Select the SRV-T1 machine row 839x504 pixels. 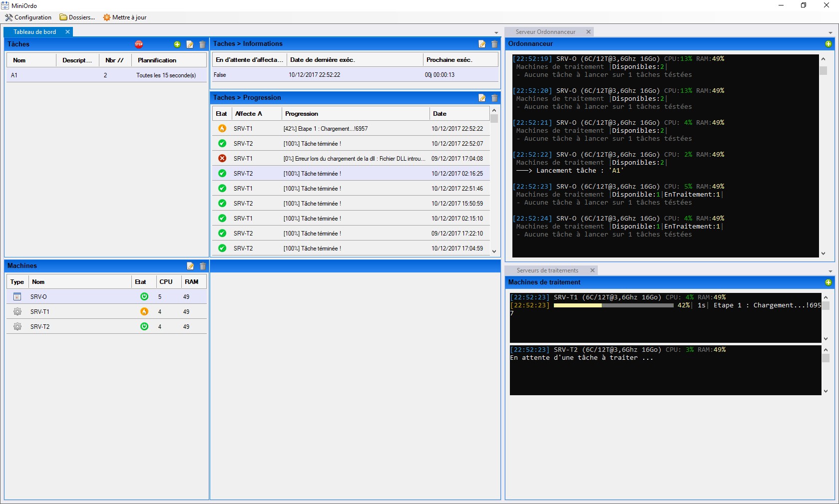(x=106, y=312)
